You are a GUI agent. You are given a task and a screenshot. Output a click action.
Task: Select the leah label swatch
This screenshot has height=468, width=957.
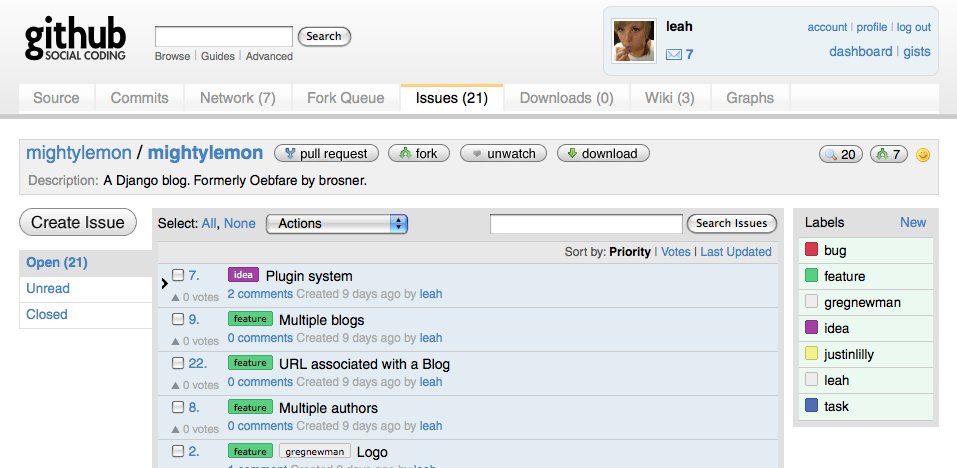point(811,380)
